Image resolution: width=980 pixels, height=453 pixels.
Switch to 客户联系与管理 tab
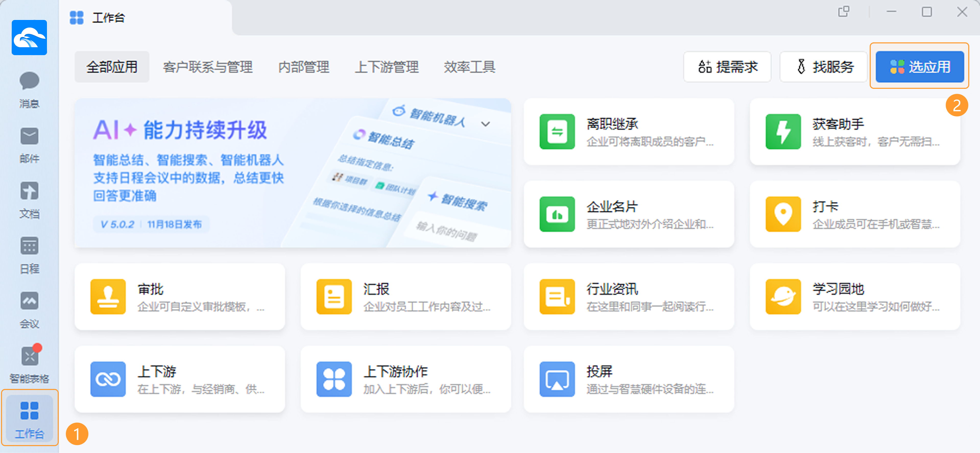click(208, 67)
